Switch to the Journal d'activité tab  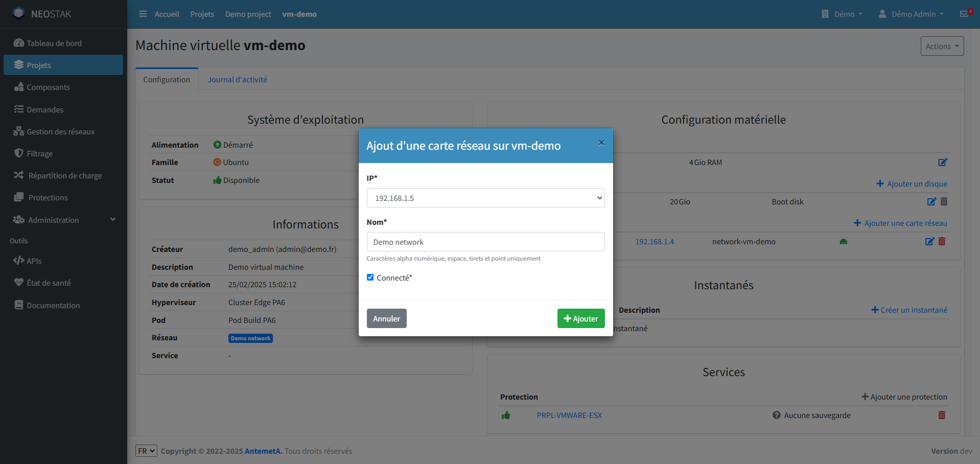(x=237, y=79)
